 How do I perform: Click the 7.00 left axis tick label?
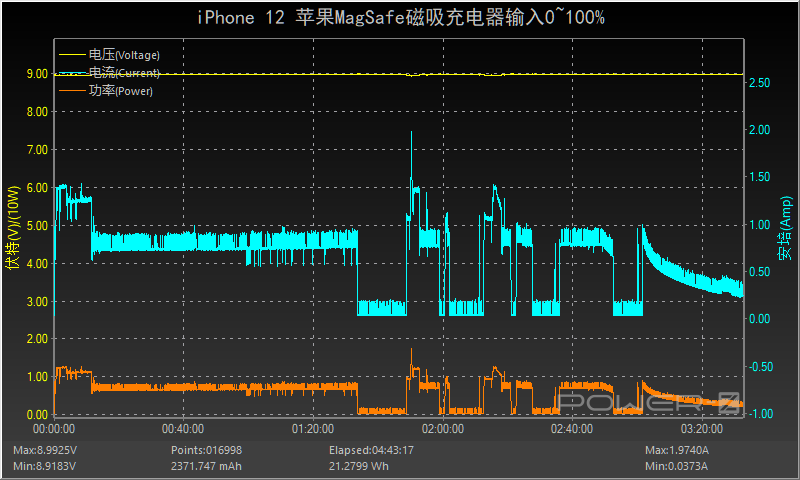37,149
